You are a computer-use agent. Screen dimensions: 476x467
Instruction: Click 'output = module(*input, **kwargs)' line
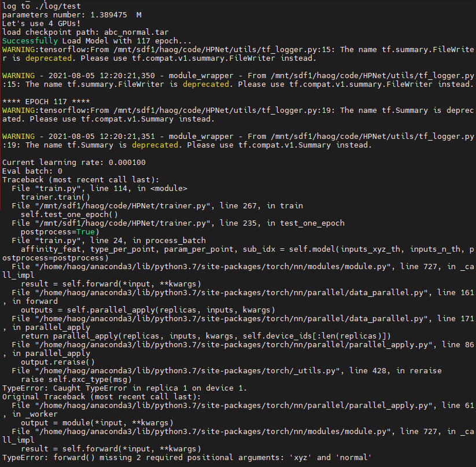coord(97,423)
